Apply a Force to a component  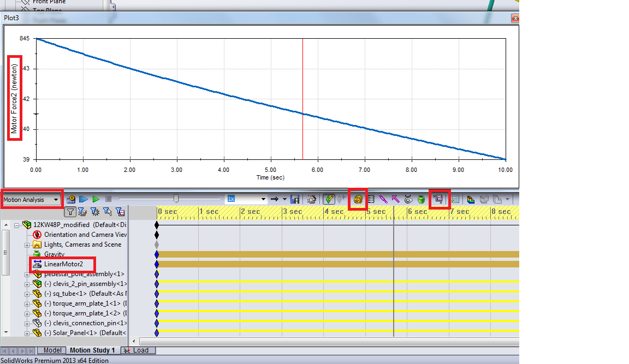[x=395, y=200]
